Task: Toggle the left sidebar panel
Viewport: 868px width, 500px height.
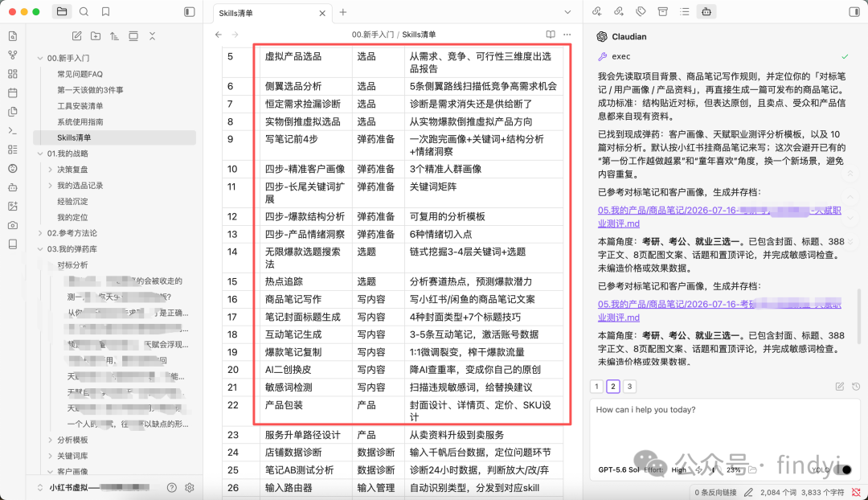Action: click(x=190, y=11)
